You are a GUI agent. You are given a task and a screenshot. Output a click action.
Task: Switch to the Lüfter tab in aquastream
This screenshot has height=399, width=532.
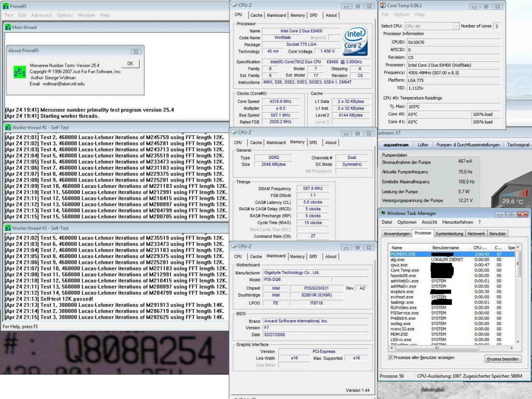(423, 145)
